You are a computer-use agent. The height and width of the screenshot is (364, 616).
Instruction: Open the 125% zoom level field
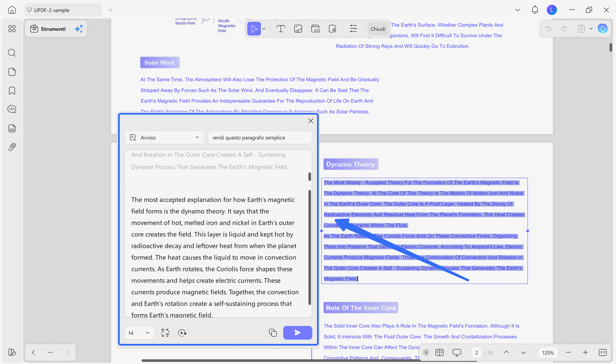pyautogui.click(x=548, y=352)
